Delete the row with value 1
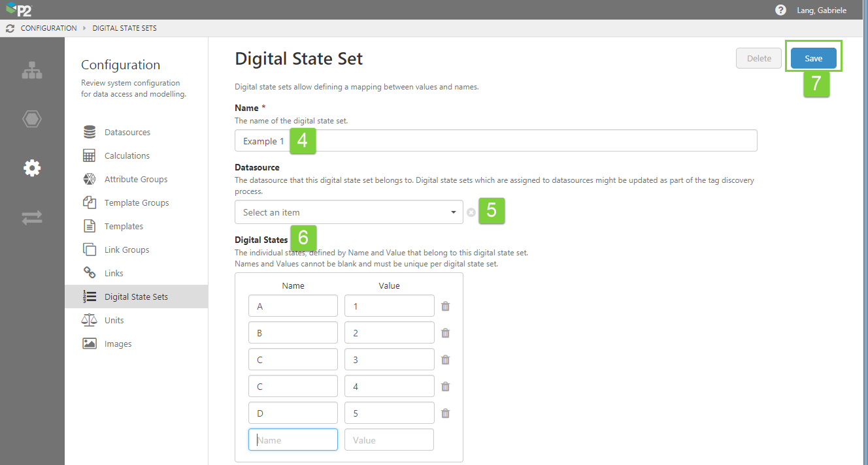The width and height of the screenshot is (868, 465). pyautogui.click(x=445, y=306)
